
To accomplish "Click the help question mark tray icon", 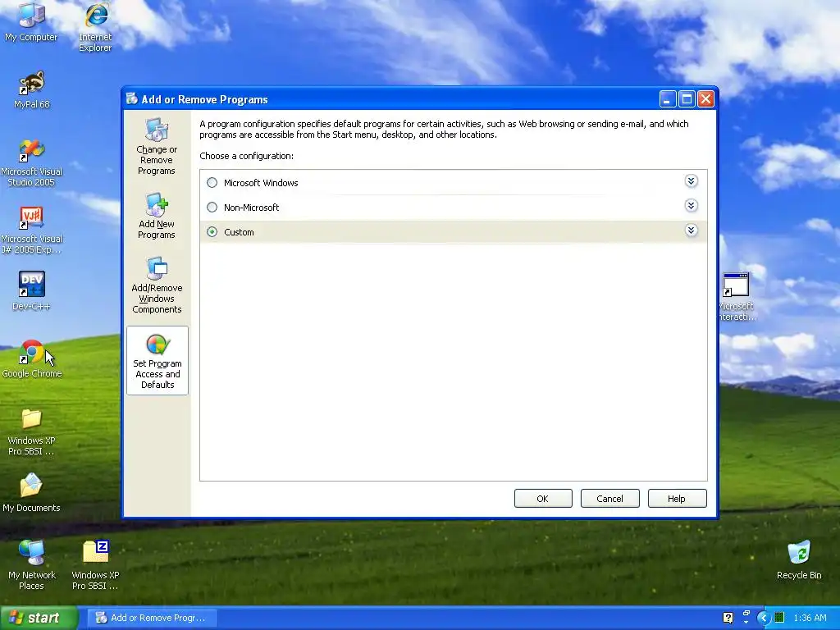I will (728, 618).
